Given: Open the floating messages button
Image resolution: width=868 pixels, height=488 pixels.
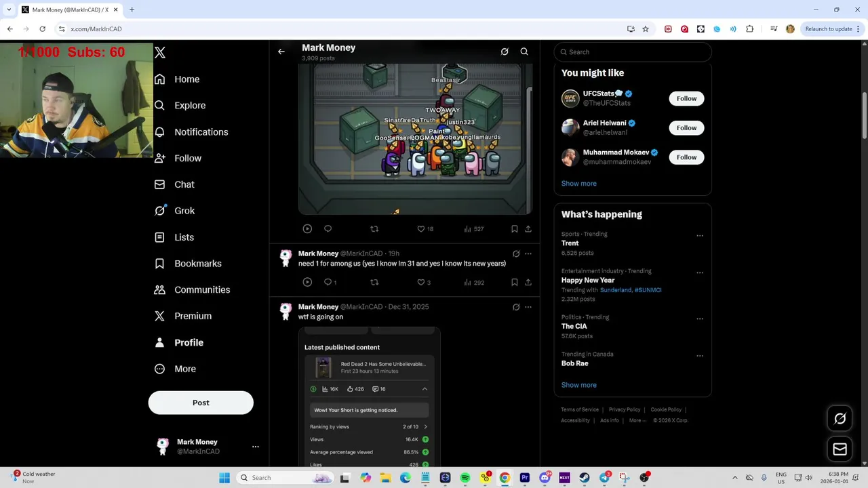Looking at the screenshot, I should (x=840, y=449).
